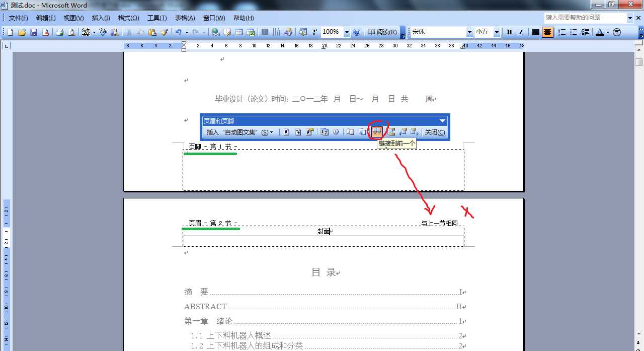Open the font size 小五 dropdown

pos(497,32)
